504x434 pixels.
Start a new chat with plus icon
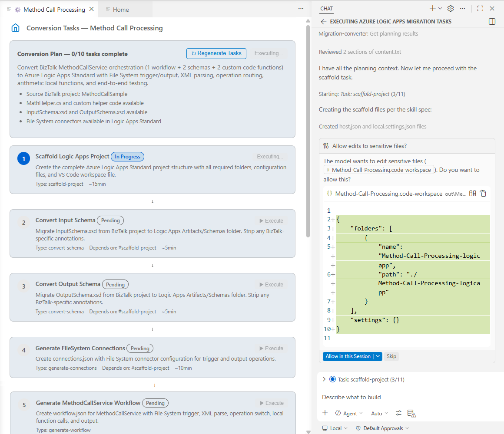[x=433, y=9]
